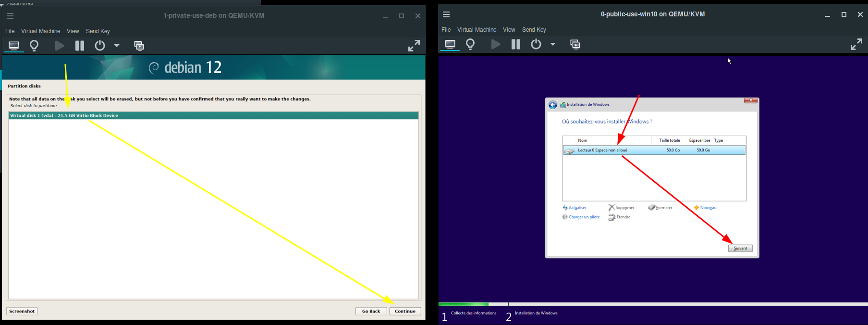
Task: Click the Espace libre column header
Action: [x=697, y=140]
